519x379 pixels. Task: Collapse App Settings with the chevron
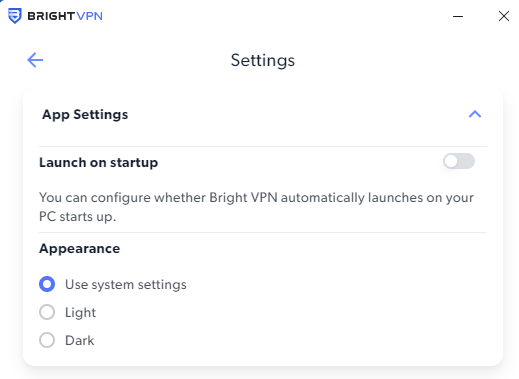[475, 114]
